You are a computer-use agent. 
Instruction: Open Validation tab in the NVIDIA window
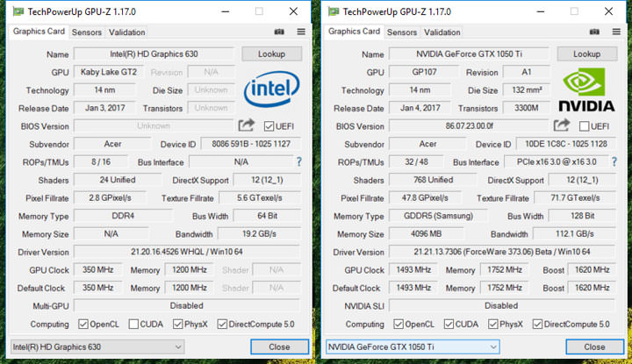(442, 32)
